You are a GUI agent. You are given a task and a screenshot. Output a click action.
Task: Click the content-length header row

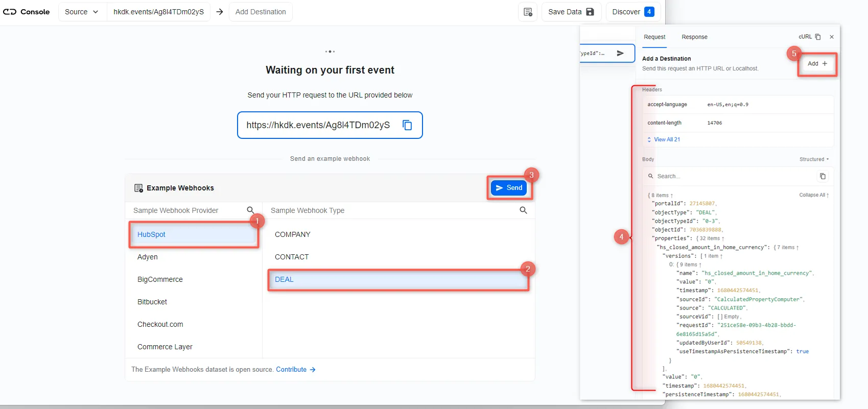coord(738,123)
